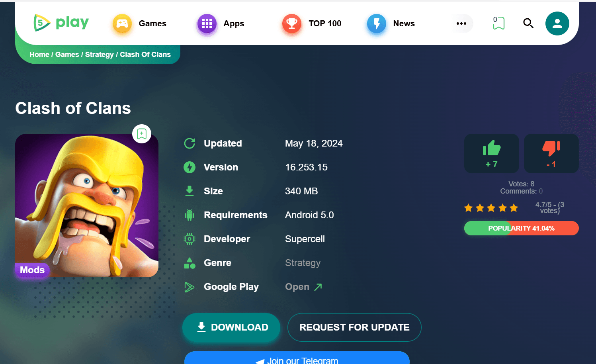Click the 340 MB size value

(x=301, y=191)
